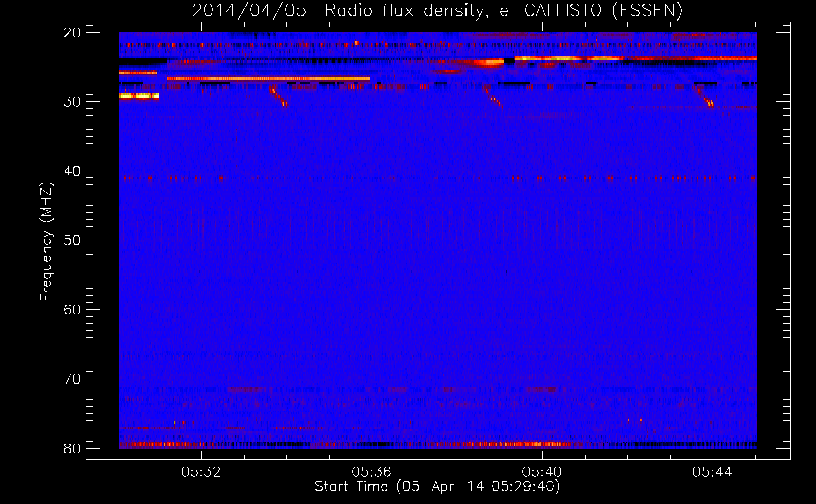Click the 30 frequency tick label
Viewport: 816px width, 504px height.
(72, 102)
